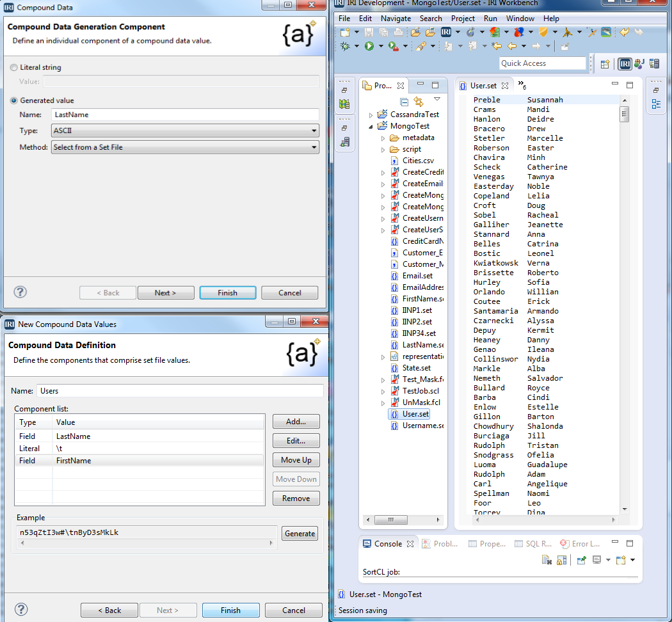
Task: Click the highlighter Search toolbar icon
Action: [421, 46]
